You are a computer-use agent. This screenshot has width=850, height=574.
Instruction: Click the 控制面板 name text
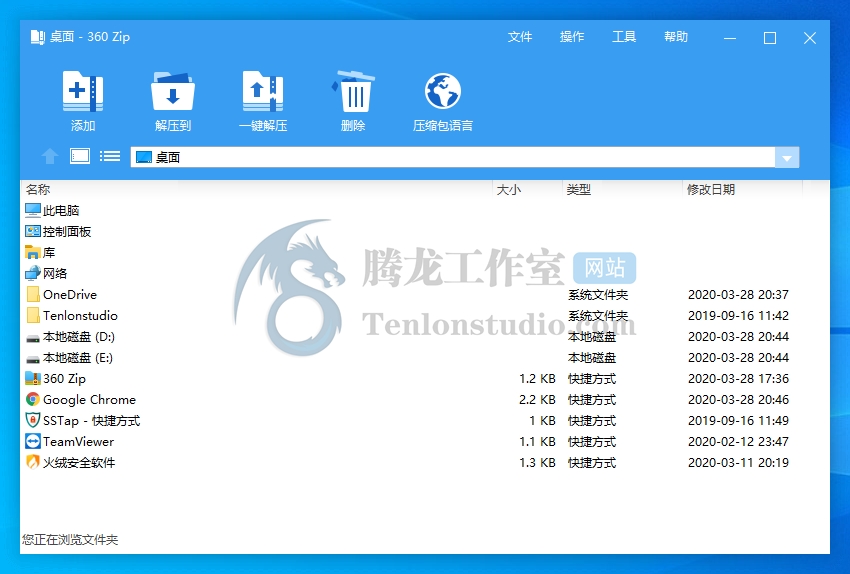point(67,231)
